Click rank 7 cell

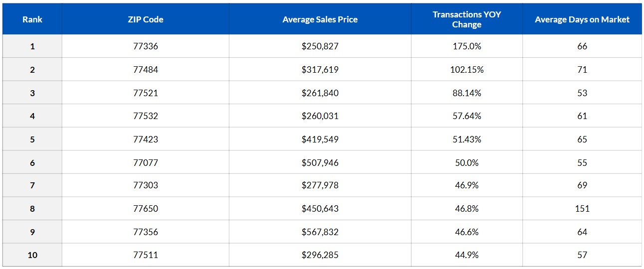click(32, 185)
